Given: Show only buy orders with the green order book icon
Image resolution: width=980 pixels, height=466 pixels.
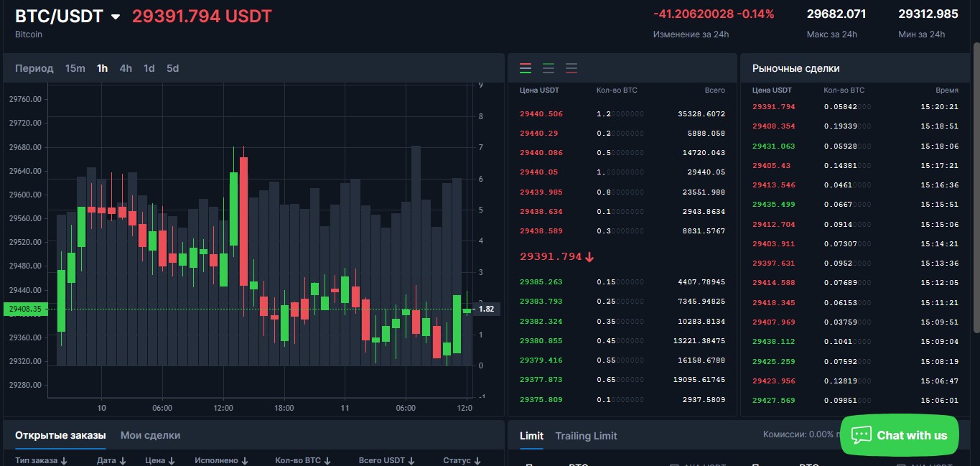Looking at the screenshot, I should (x=549, y=69).
